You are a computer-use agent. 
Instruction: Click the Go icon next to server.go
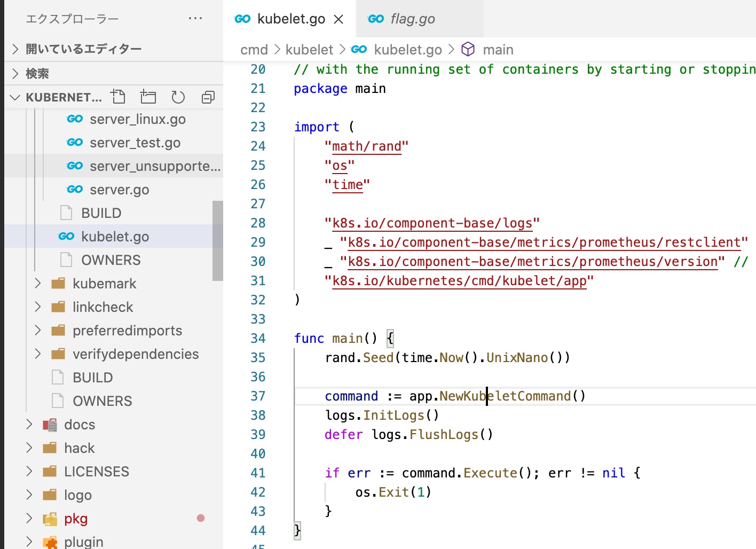(75, 189)
